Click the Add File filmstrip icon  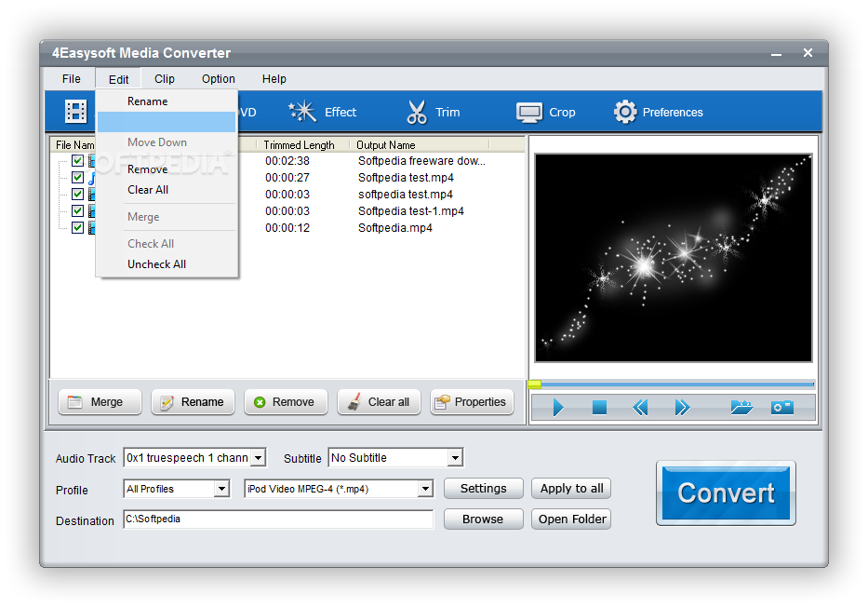point(76,112)
